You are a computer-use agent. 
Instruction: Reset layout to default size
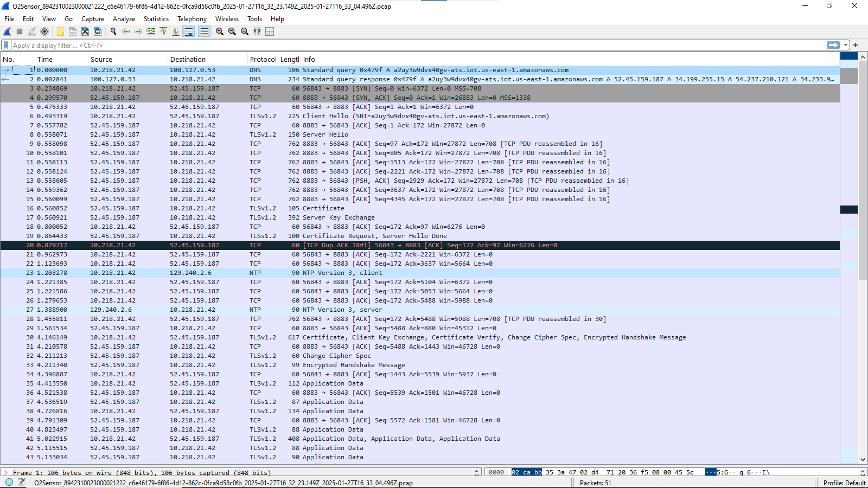coord(257,31)
